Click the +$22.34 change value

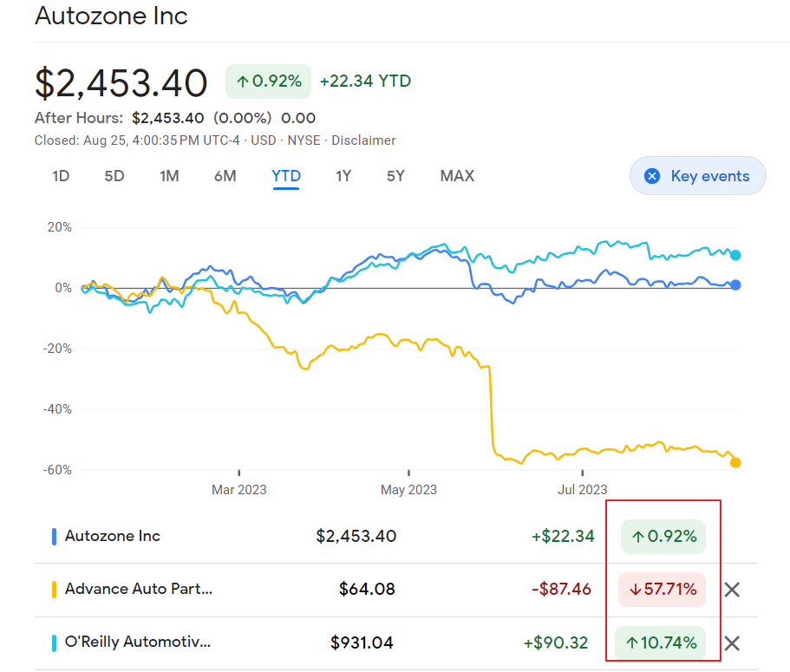[563, 536]
